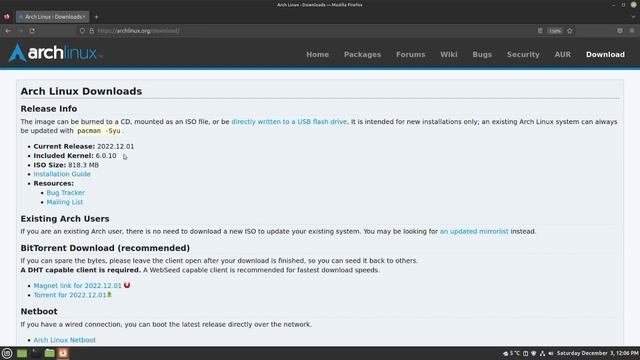Follow the 'an updated mirrorlist' link
The image size is (640, 360).
pyautogui.click(x=474, y=231)
